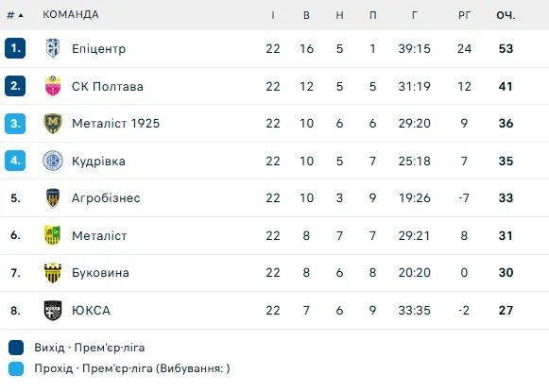Click the Металіст yellow-green crest icon

pos(53,235)
